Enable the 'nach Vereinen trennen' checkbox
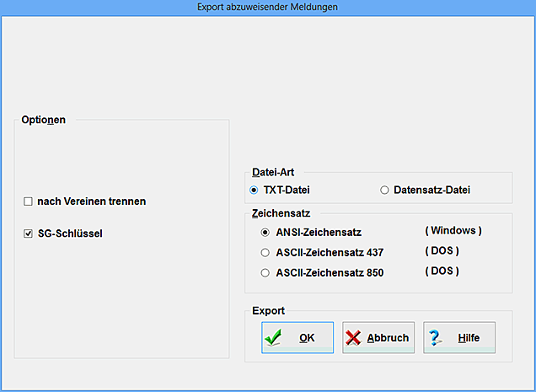This screenshot has width=536, height=392. 28,201
